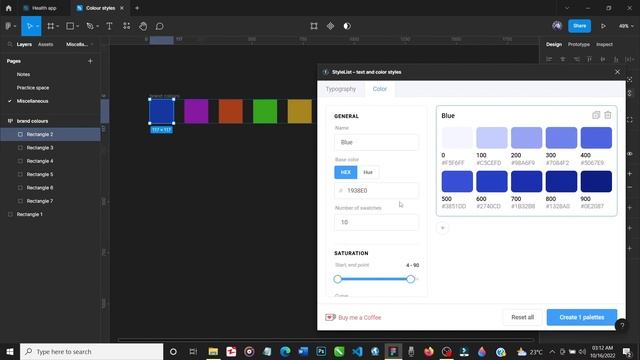Open the plugin help question icon
This screenshot has width=640, height=360.
pyautogui.click(x=622, y=325)
